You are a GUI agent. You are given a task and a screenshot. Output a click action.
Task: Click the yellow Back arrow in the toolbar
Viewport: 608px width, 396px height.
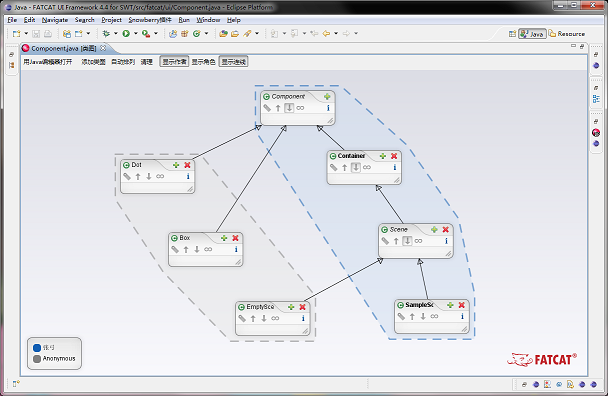[326, 34]
